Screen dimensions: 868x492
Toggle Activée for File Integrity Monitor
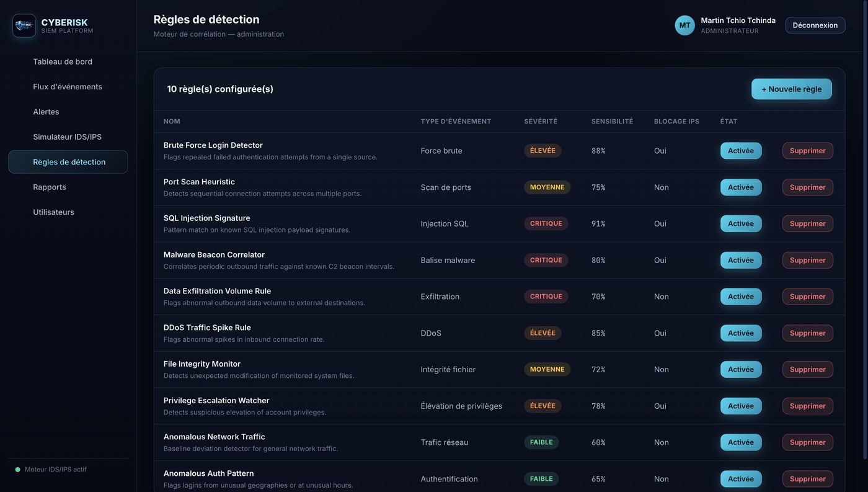pos(741,369)
